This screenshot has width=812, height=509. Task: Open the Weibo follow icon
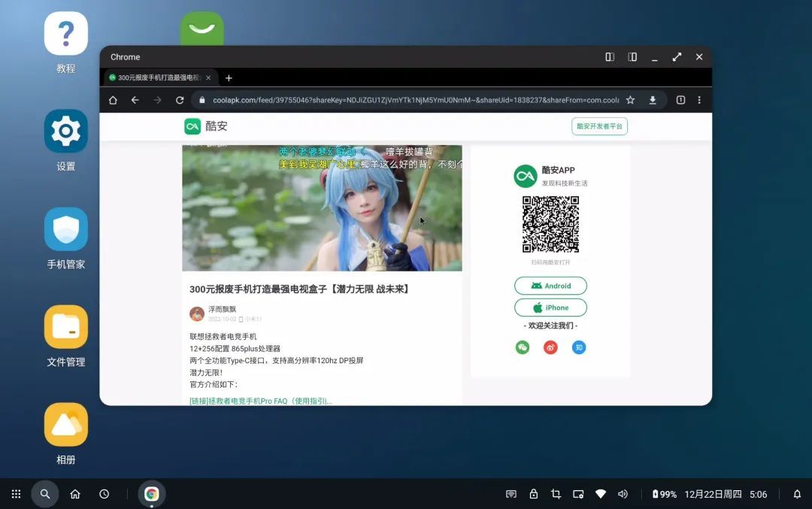pyautogui.click(x=550, y=347)
